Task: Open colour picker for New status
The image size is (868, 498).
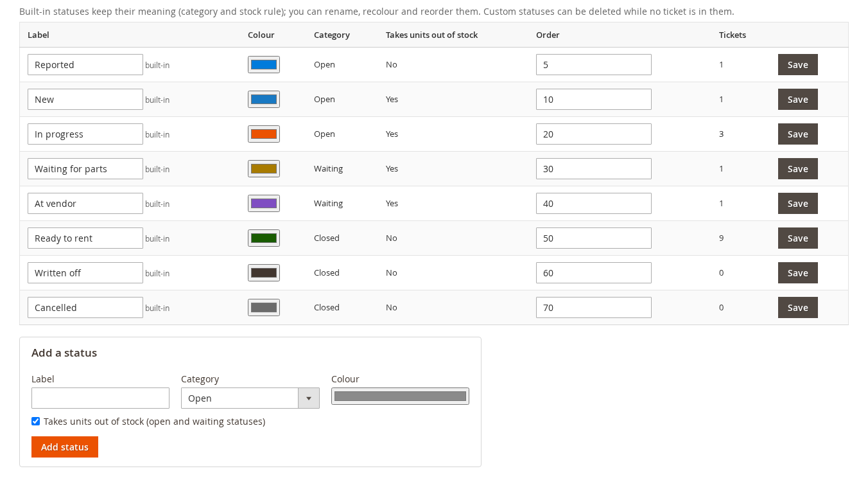Action: (264, 100)
